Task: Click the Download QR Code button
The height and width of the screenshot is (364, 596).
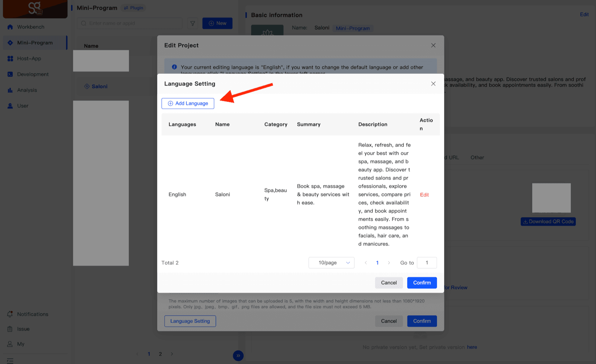Action: point(548,222)
